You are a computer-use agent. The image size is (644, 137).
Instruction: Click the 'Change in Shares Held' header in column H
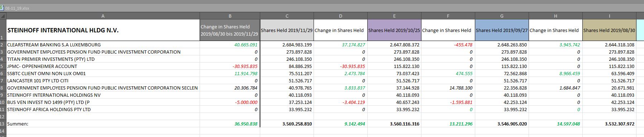555,30
